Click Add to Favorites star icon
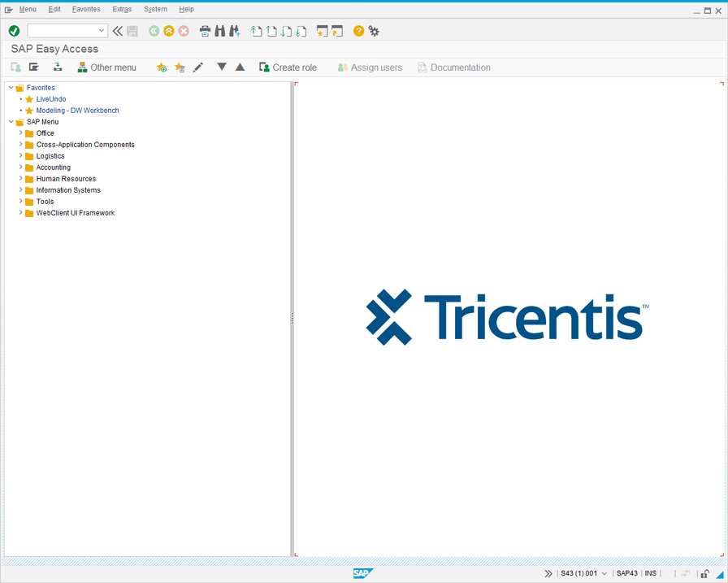The height and width of the screenshot is (583, 728). pos(162,67)
